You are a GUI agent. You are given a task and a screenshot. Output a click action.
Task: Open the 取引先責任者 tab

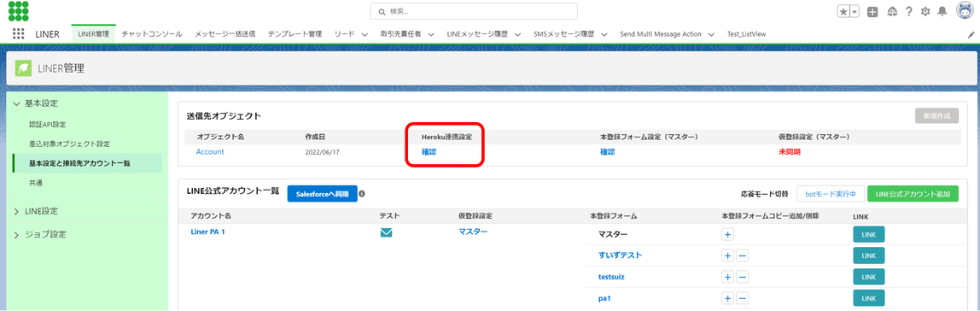tap(401, 34)
